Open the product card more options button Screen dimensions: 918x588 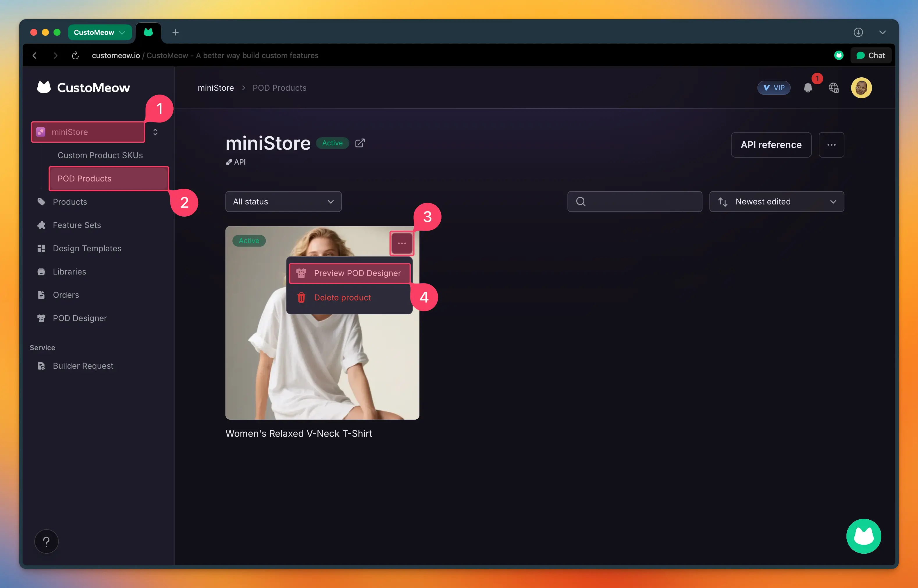[402, 243]
